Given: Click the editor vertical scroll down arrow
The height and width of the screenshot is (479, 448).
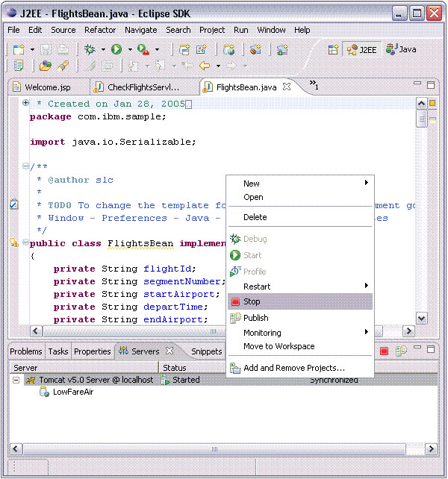Looking at the screenshot, I should click(x=421, y=318).
